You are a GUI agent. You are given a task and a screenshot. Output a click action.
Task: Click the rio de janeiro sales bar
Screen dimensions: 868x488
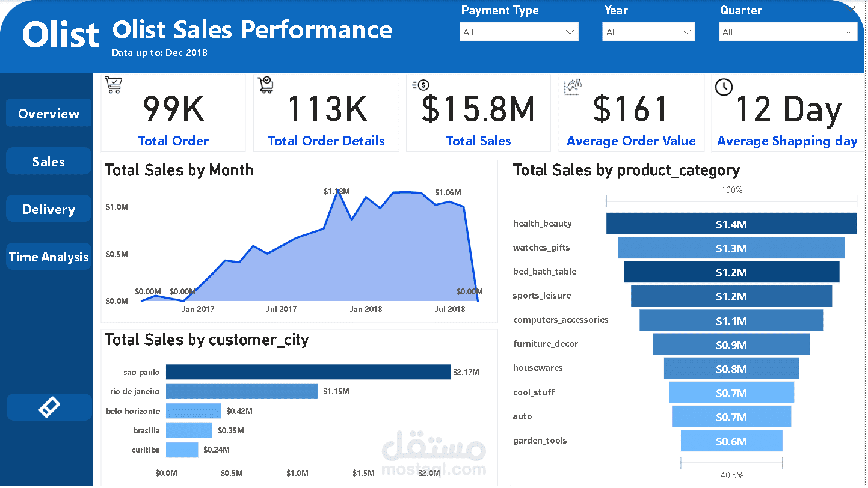(x=241, y=391)
